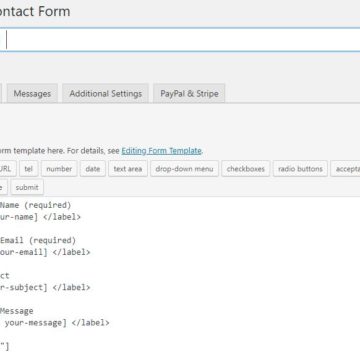
Task: Add a radio buttons form tag
Action: pyautogui.click(x=300, y=169)
